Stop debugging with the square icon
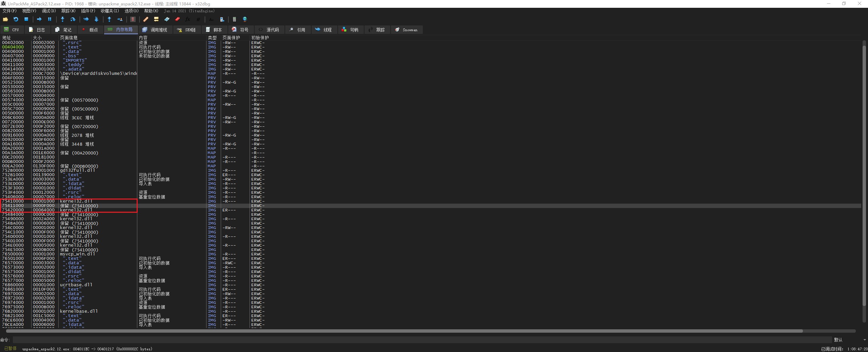The image size is (868, 352). tap(26, 19)
